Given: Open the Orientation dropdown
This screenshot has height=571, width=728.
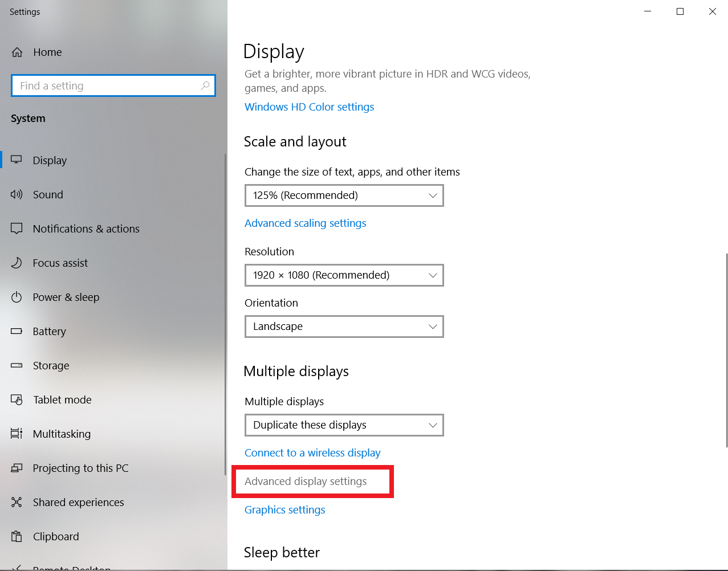Looking at the screenshot, I should tap(344, 327).
